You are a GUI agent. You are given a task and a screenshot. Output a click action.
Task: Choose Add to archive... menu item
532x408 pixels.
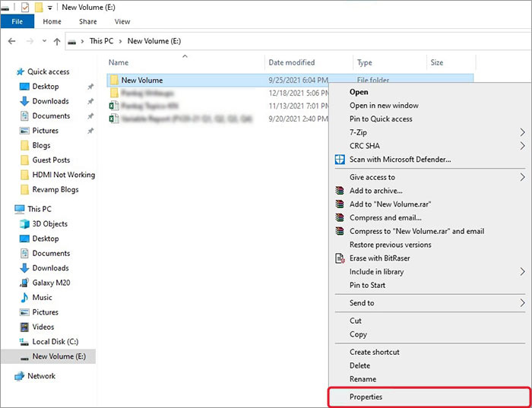pos(376,191)
